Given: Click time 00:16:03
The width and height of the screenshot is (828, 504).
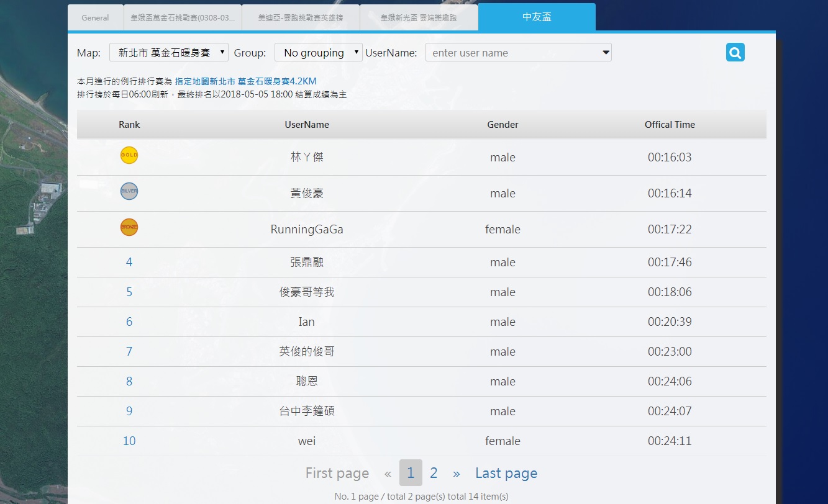Looking at the screenshot, I should tap(670, 157).
